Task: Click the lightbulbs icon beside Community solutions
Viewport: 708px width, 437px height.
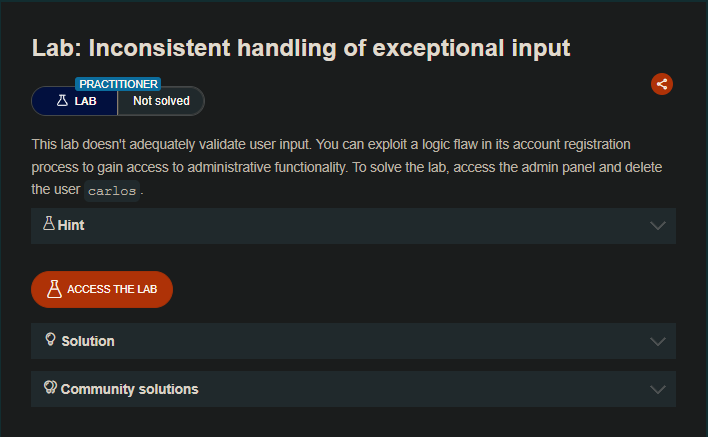Action: coord(49,388)
